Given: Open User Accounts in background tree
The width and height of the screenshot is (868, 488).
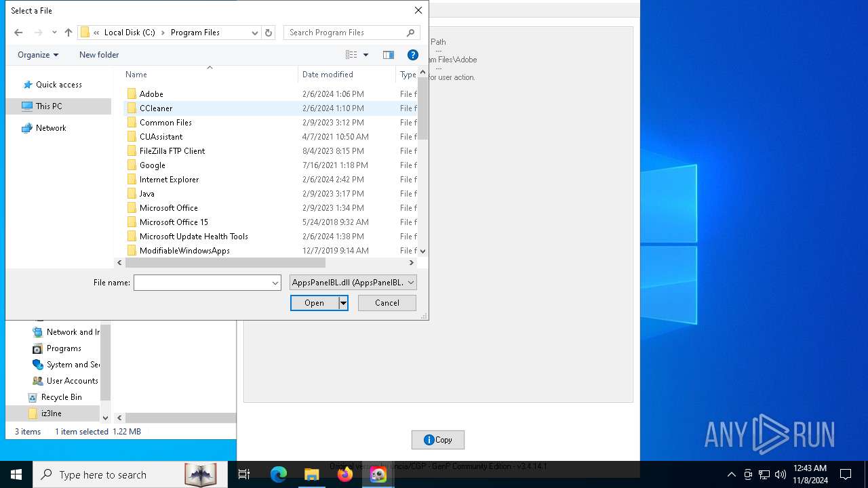Looking at the screenshot, I should click(x=72, y=381).
